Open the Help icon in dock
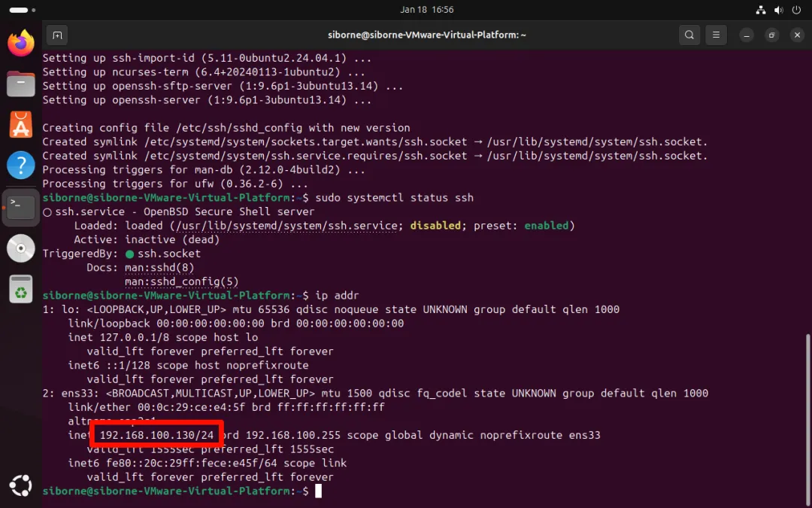Viewport: 812px width, 508px height. (x=21, y=166)
